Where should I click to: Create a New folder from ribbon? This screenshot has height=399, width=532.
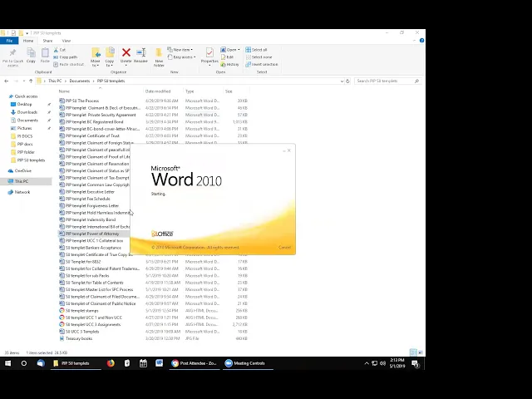pyautogui.click(x=159, y=57)
